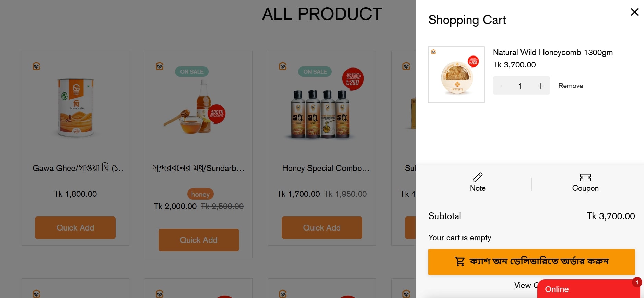Quick Add the Sundarban honey product

point(199,240)
